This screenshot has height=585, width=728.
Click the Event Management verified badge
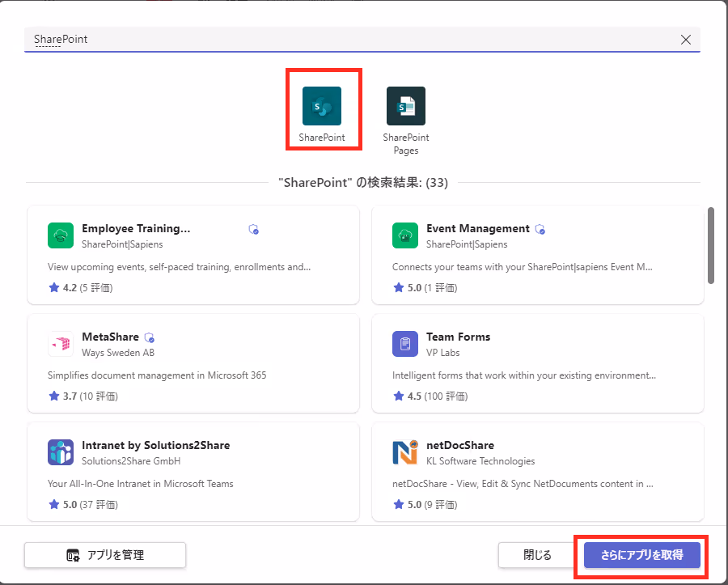point(540,229)
